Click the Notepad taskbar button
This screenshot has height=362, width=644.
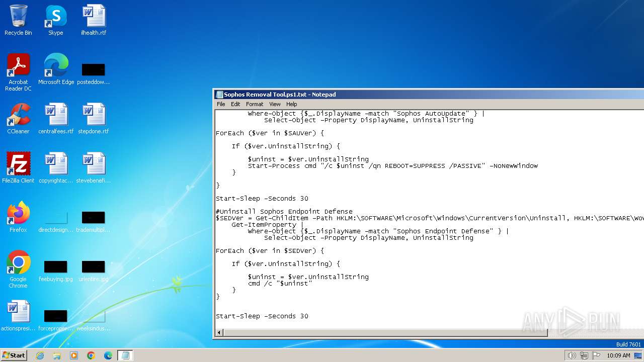pos(125,355)
